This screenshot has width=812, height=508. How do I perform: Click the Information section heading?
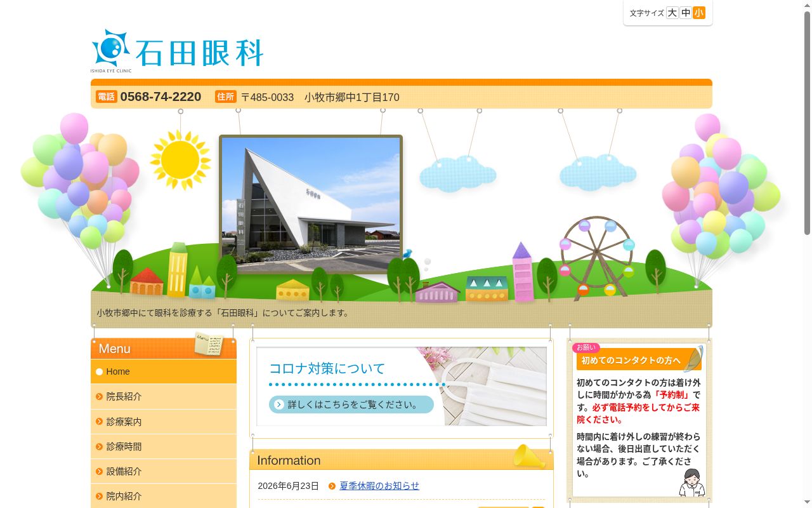pos(289,460)
